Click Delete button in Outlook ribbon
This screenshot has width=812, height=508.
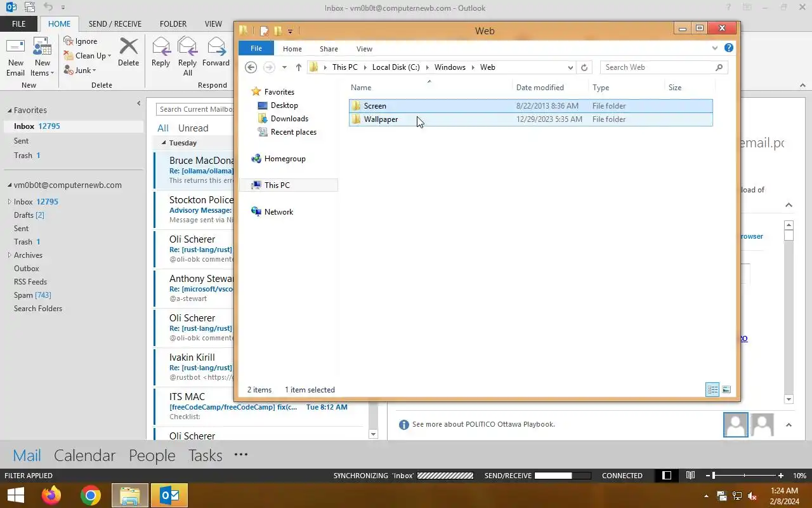pyautogui.click(x=128, y=52)
